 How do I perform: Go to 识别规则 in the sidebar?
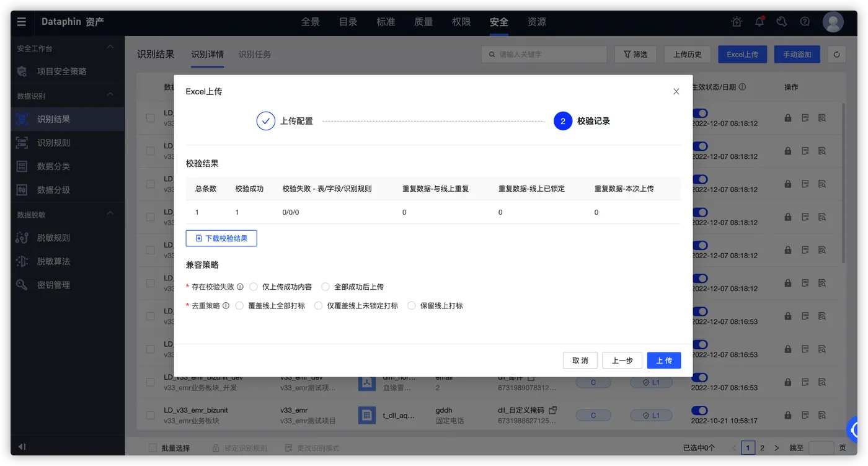pos(67,143)
